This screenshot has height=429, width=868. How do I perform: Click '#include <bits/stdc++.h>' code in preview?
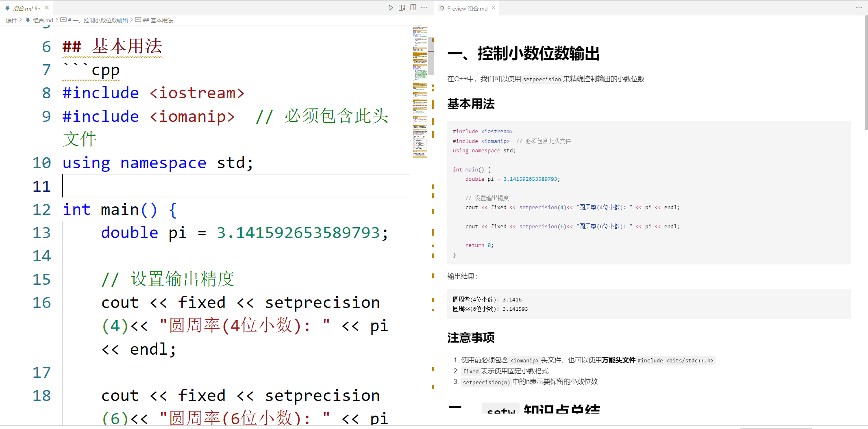click(x=675, y=360)
